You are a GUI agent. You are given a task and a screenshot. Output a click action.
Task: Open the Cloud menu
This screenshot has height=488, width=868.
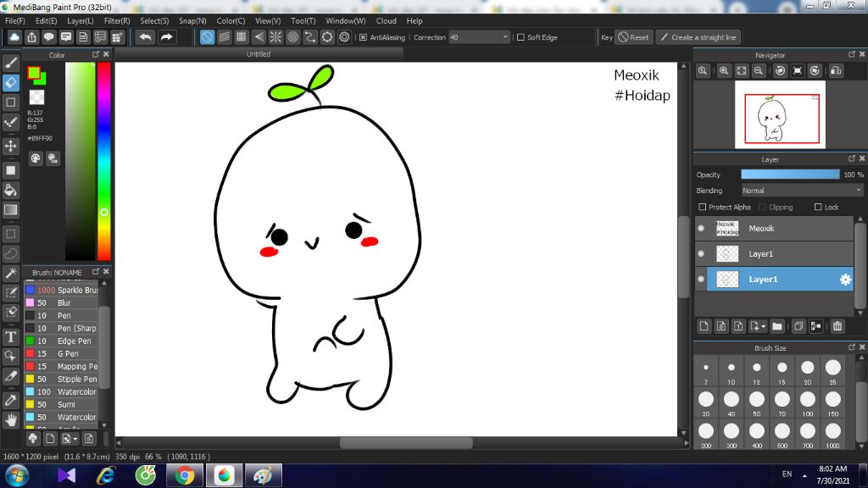[386, 21]
